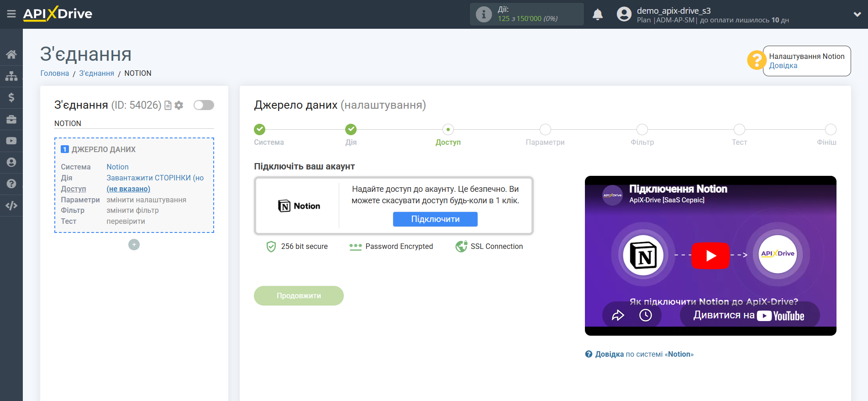Open the connections sitemap sidebar icon
This screenshot has height=401, width=868.
click(11, 76)
